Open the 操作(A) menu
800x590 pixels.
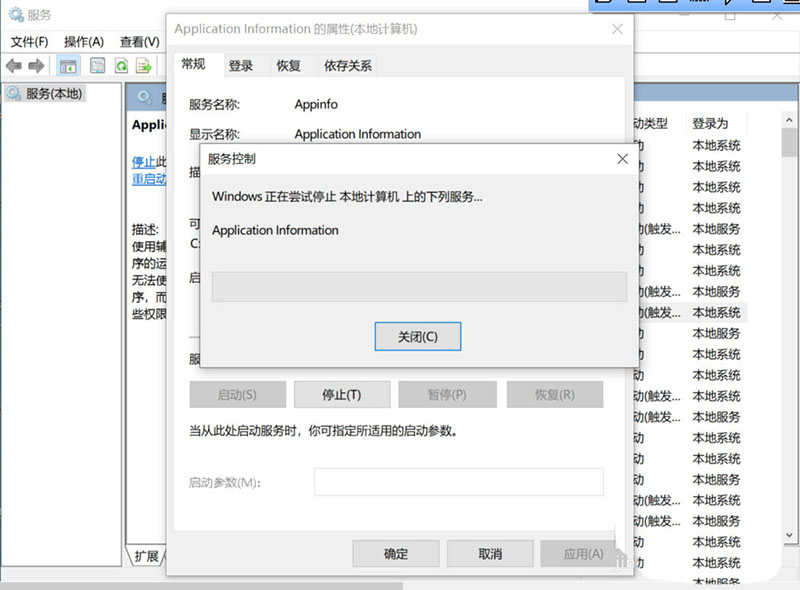(x=84, y=42)
